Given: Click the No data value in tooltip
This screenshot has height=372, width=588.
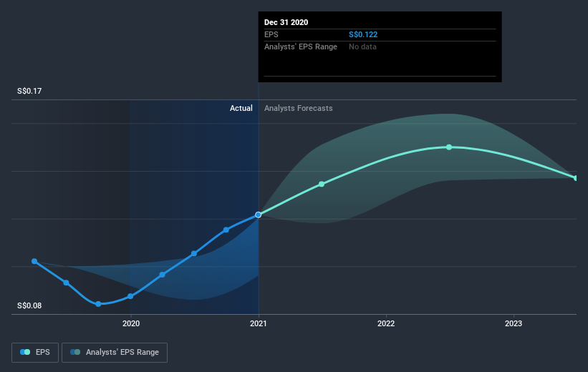Looking at the screenshot, I should tap(362, 46).
